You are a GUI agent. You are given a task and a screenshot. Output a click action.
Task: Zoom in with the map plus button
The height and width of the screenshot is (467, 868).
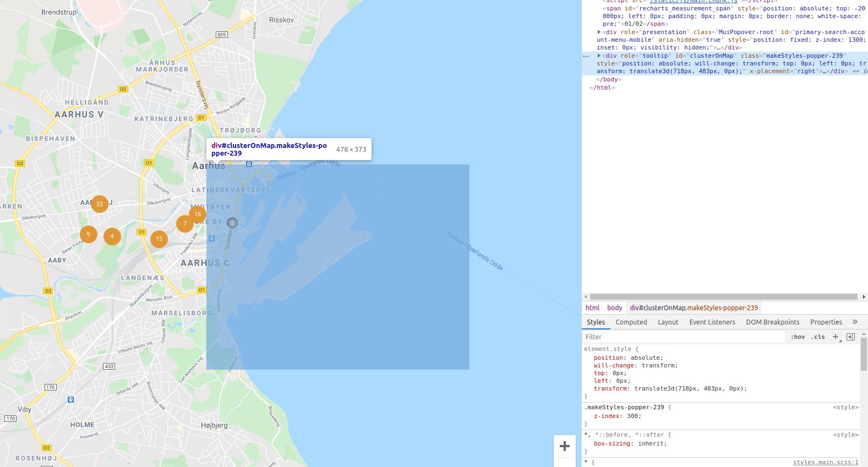tap(565, 446)
